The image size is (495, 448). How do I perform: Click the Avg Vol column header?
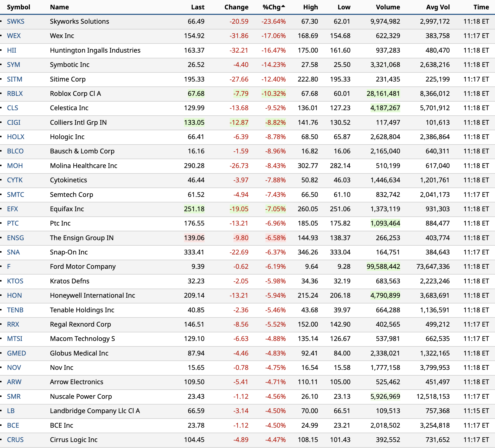[x=438, y=7]
